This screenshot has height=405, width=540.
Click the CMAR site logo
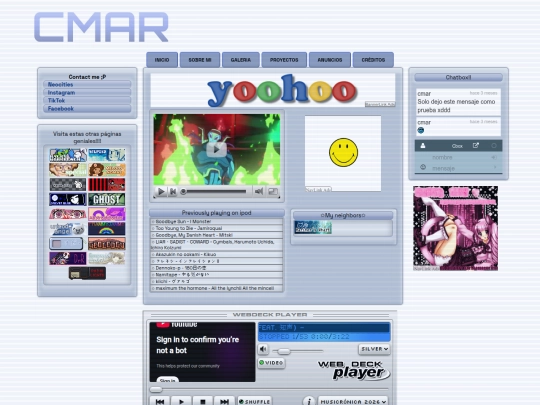101,27
